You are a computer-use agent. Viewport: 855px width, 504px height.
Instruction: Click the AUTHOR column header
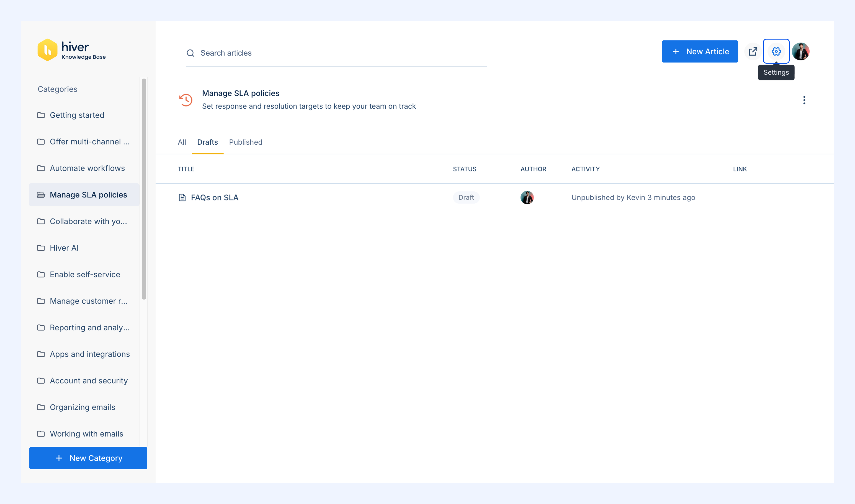point(533,169)
